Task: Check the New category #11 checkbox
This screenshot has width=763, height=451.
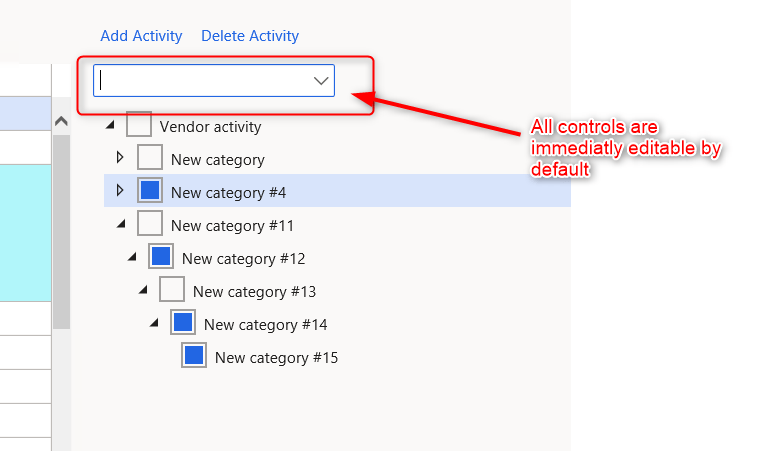Action: pos(150,224)
